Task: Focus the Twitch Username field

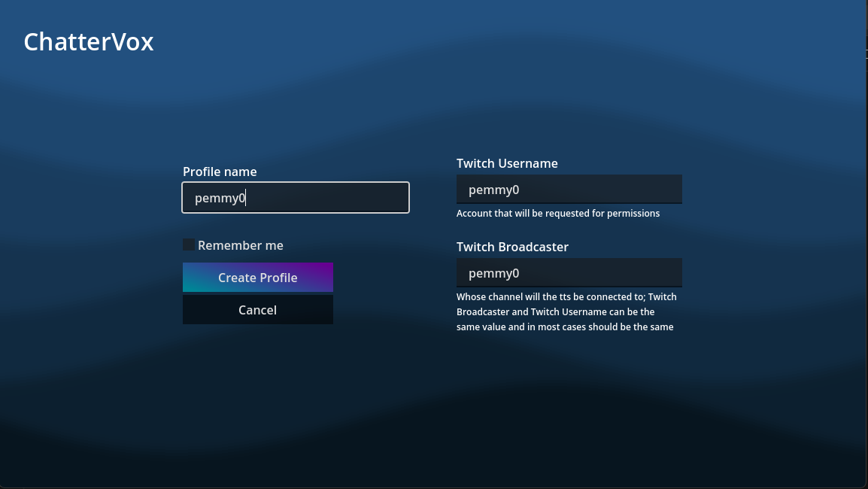Action: (x=569, y=190)
